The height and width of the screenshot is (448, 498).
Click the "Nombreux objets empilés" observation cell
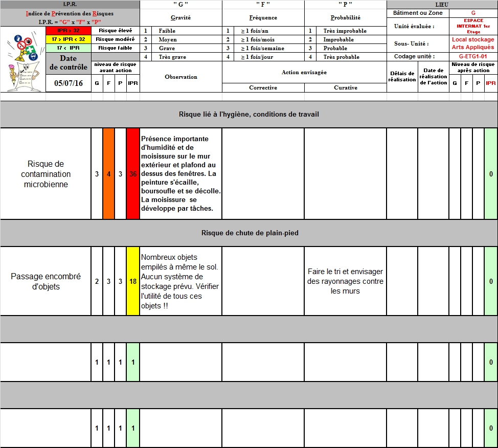pyautogui.click(x=180, y=281)
